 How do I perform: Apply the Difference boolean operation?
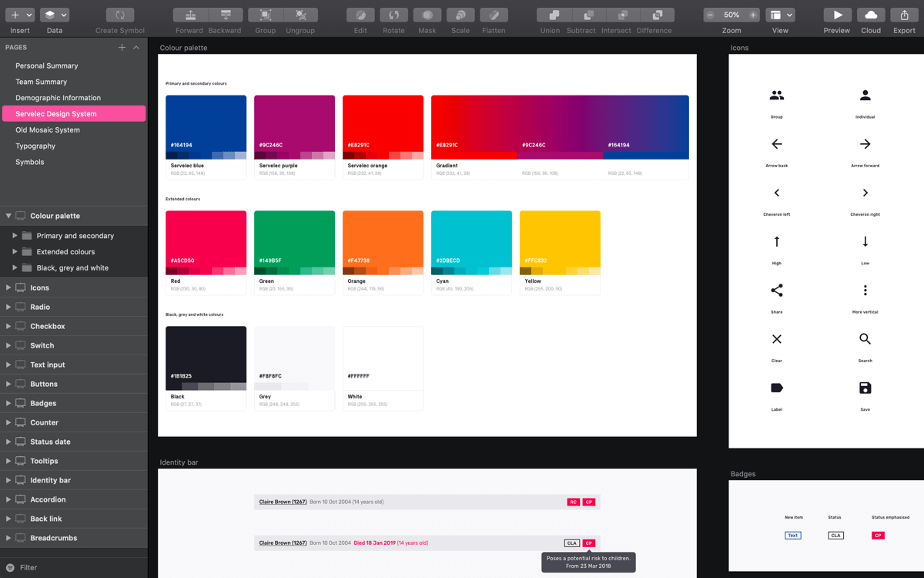(x=658, y=15)
